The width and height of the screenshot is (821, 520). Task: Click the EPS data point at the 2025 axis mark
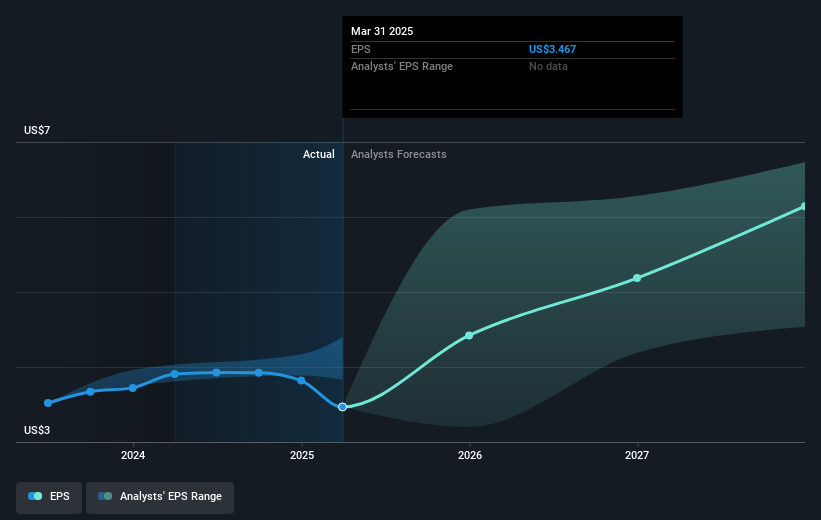click(x=301, y=381)
